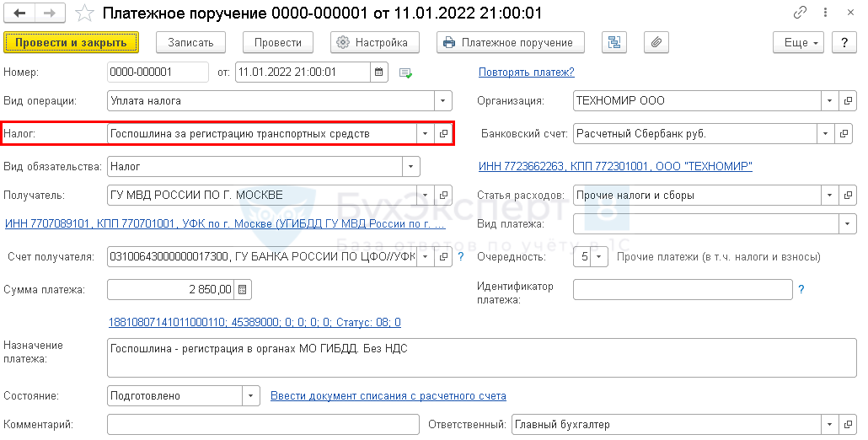Image resolution: width=868 pixels, height=440 pixels.
Task: Open calculator for Сумма платежа field
Action: pos(243,290)
